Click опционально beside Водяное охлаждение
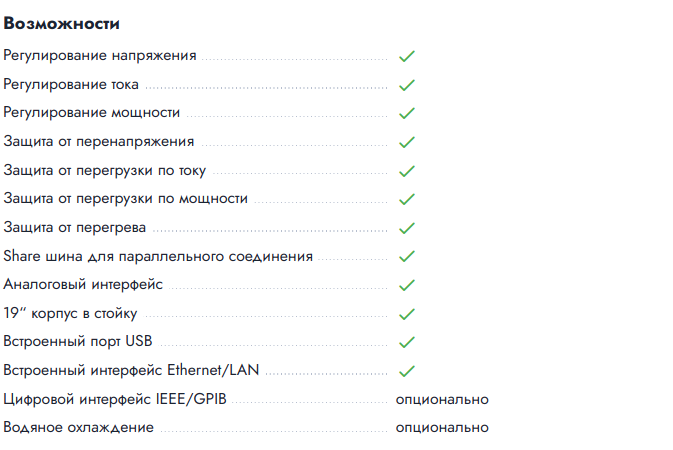673x450 pixels. click(442, 428)
